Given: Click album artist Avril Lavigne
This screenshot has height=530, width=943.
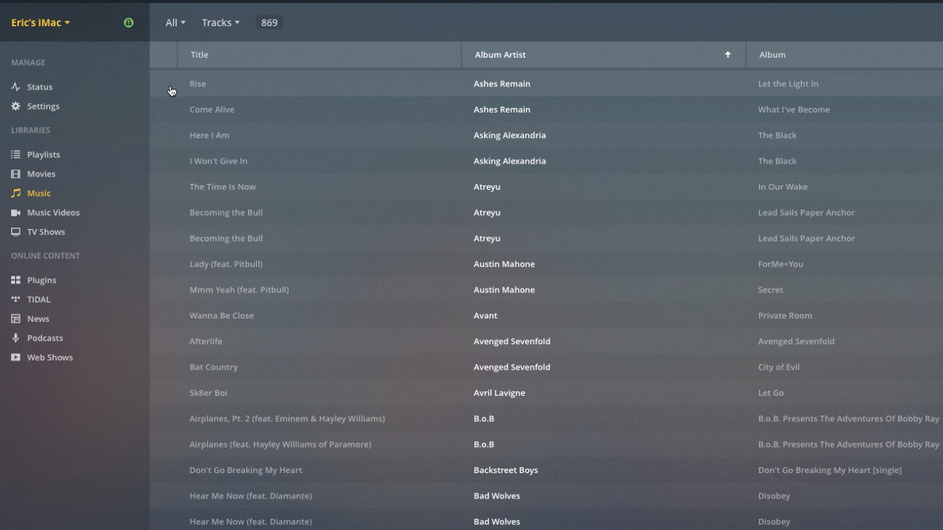Looking at the screenshot, I should [x=499, y=393].
